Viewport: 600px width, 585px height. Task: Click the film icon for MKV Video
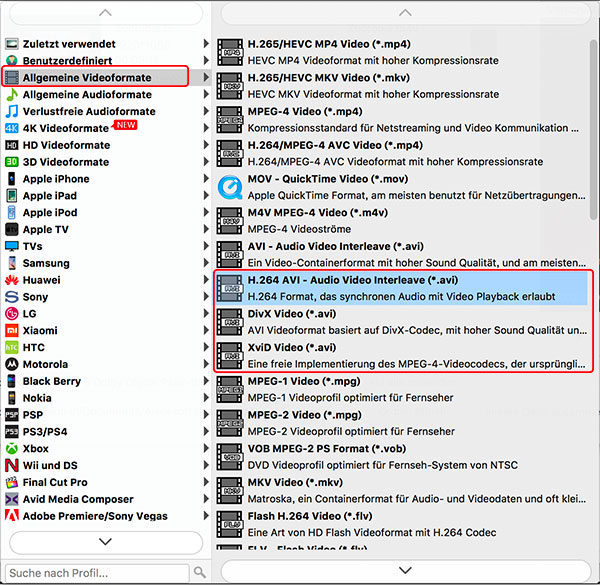click(x=230, y=490)
